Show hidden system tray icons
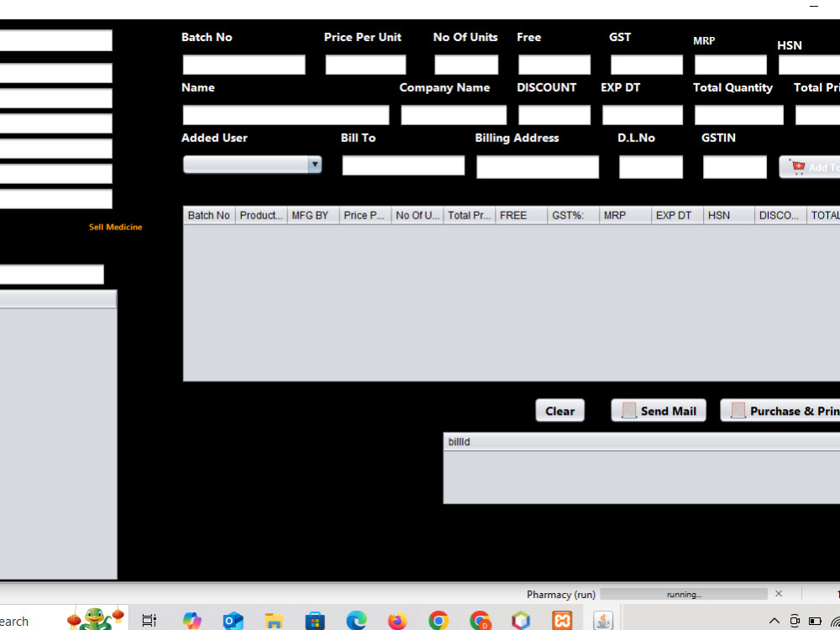Viewport: 840px width, 630px height. pyautogui.click(x=774, y=621)
